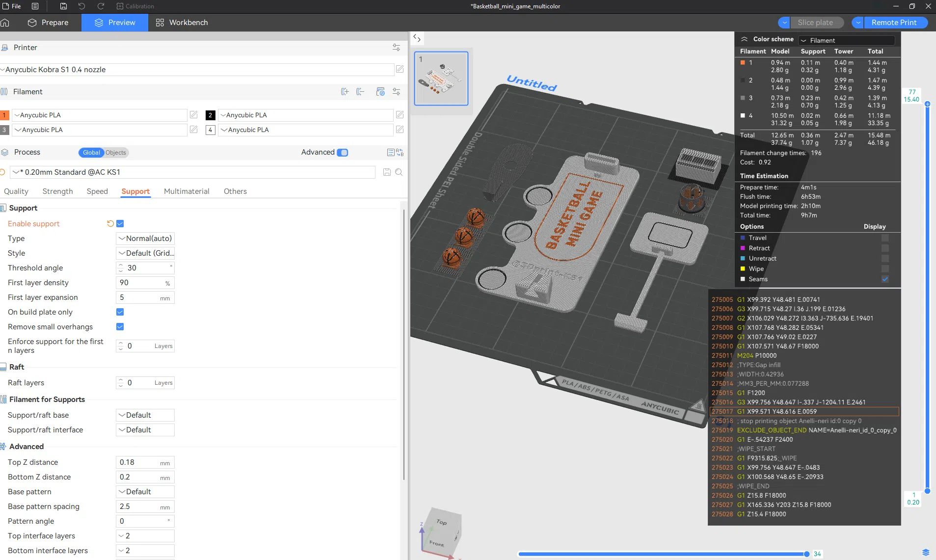
Task: Open printer settings edit icon
Action: 400,69
